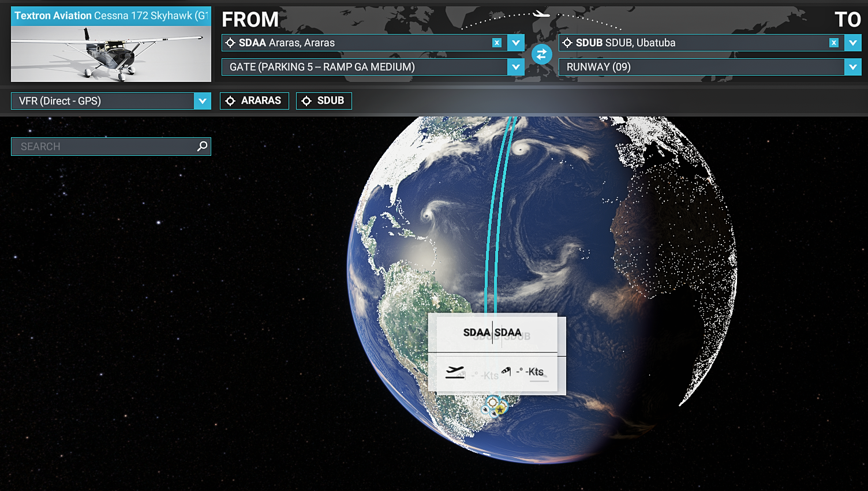868x491 pixels.
Task: Click crosshair icon in SDAA departure field
Action: click(230, 43)
